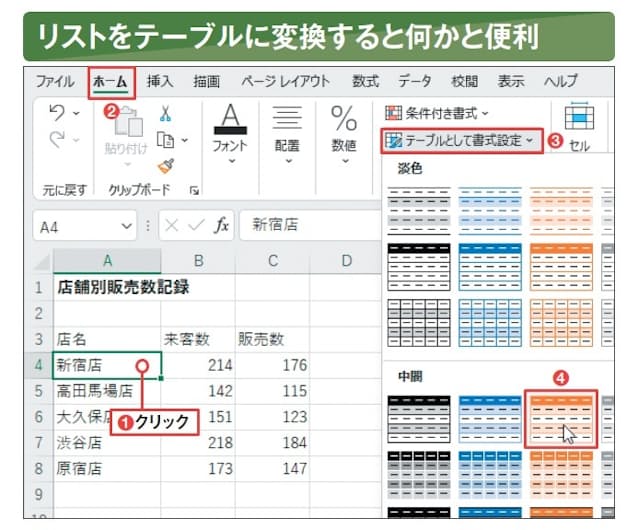
Task: Switch to the 表示 tab
Action: click(x=511, y=81)
